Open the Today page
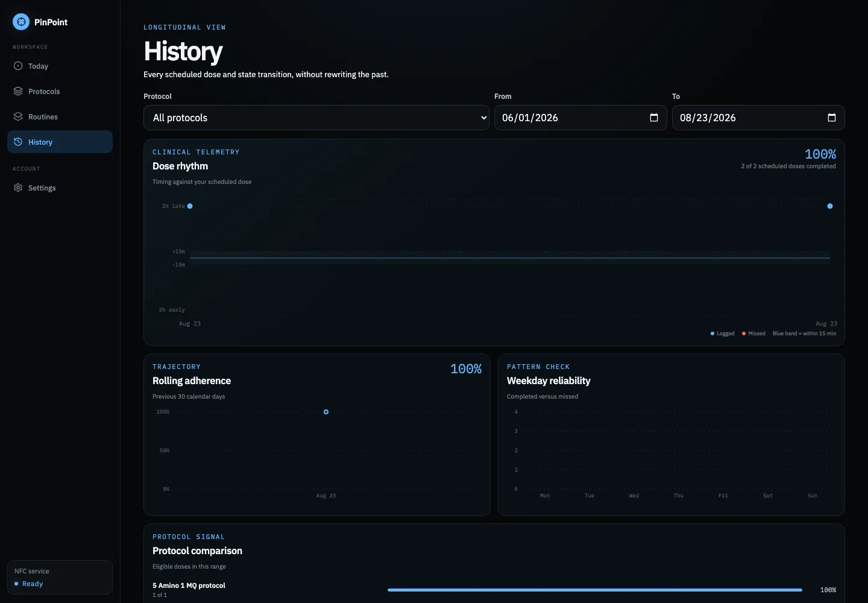Screen dimensions: 868x603 point(60,66)
